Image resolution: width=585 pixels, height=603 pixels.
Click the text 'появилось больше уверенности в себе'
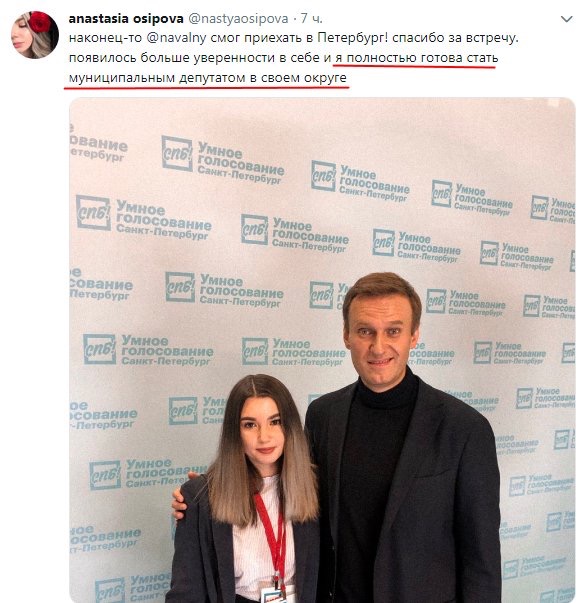(194, 58)
